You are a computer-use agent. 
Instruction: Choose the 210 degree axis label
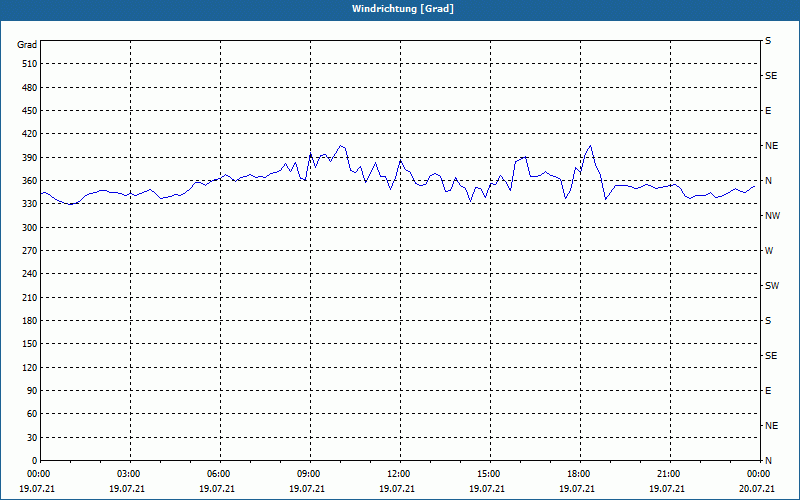(30, 297)
